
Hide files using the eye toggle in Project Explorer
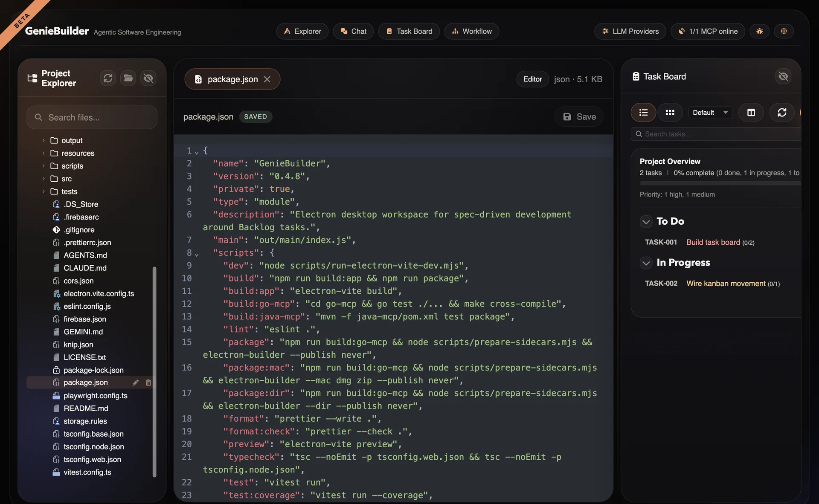tap(148, 78)
